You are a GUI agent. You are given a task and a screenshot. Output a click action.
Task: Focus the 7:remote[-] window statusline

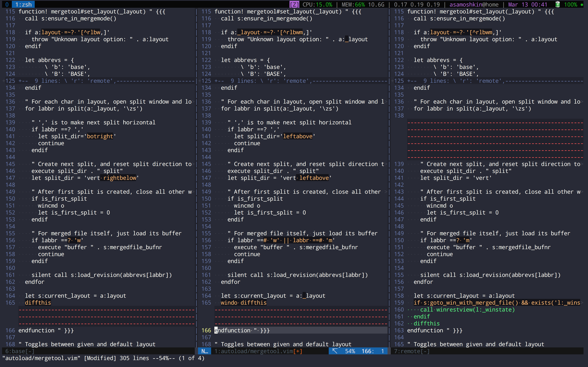pos(412,351)
